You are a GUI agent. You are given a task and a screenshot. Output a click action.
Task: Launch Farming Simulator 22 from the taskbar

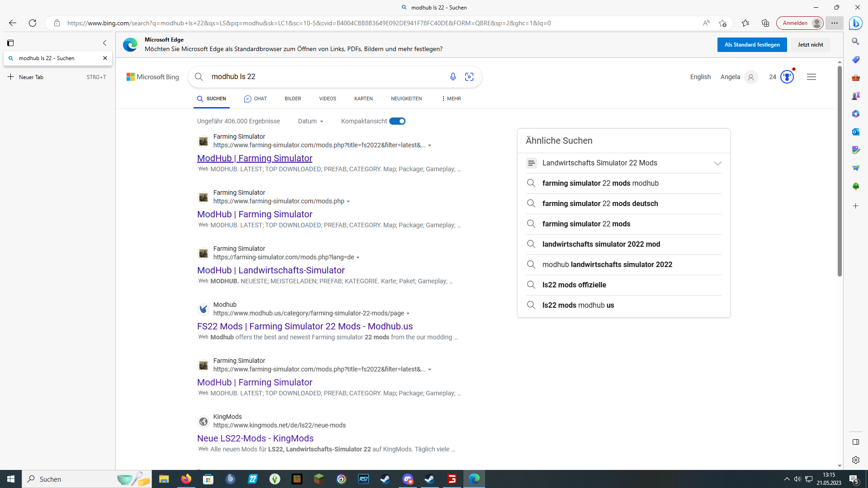(252, 479)
